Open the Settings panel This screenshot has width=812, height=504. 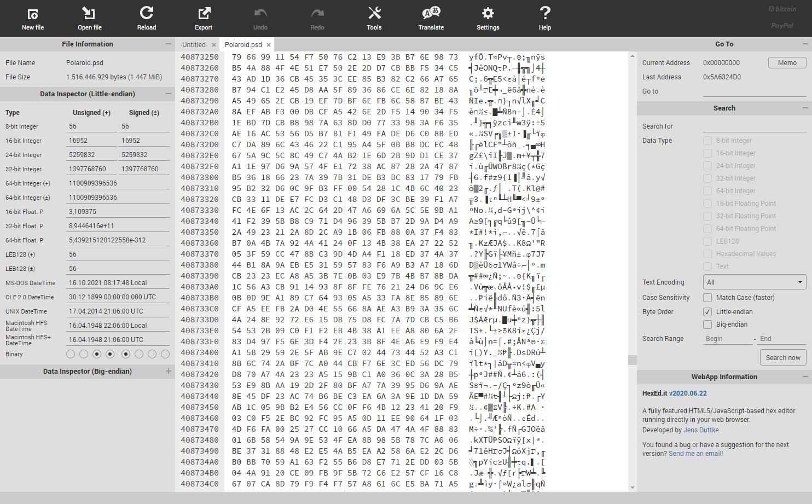click(x=488, y=18)
